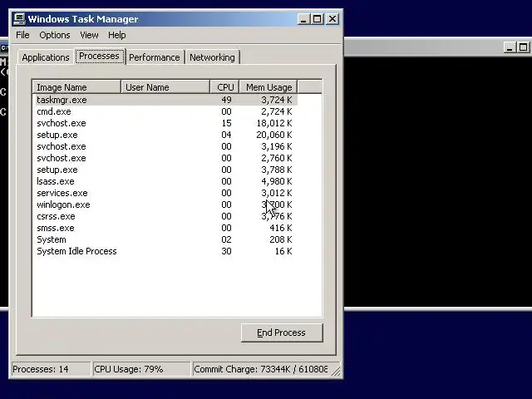532x399 pixels.
Task: Switch to the Performance tab
Action: [x=155, y=57]
